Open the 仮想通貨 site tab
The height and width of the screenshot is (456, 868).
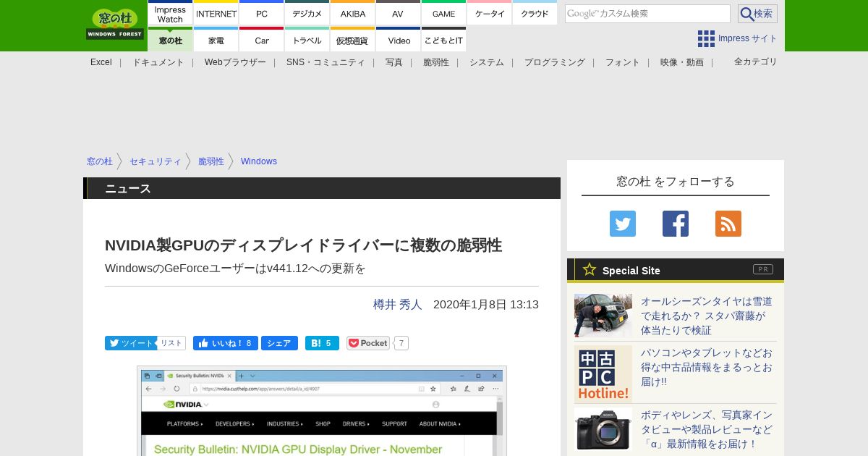[353, 40]
